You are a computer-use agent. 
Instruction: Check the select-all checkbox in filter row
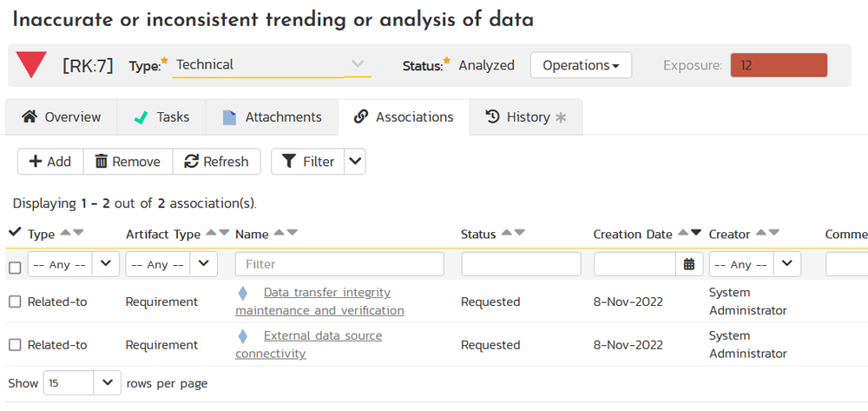tap(15, 268)
